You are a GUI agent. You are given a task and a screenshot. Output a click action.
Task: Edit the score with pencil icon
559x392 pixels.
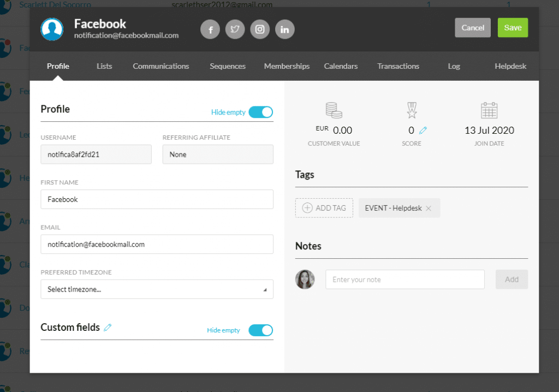(423, 130)
